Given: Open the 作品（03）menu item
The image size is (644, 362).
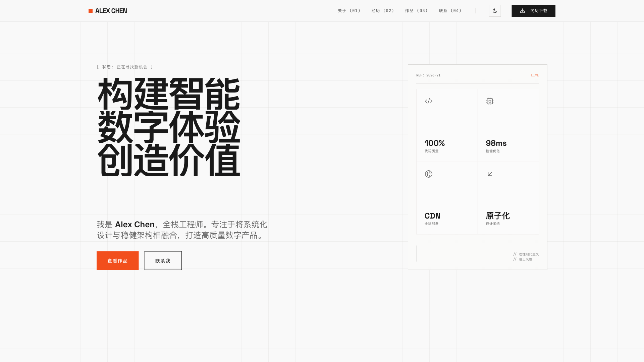Looking at the screenshot, I should 416,10.
